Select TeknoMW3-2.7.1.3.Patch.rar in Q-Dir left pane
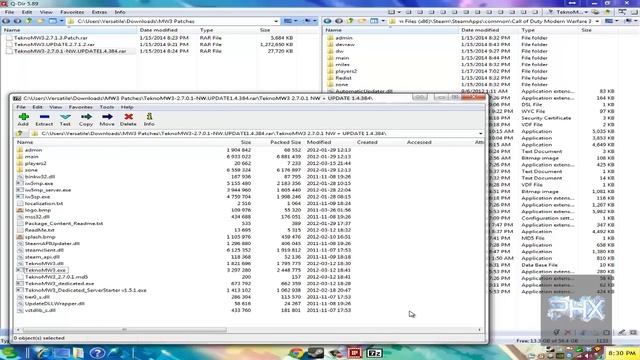The width and height of the screenshot is (640, 360). [x=51, y=38]
